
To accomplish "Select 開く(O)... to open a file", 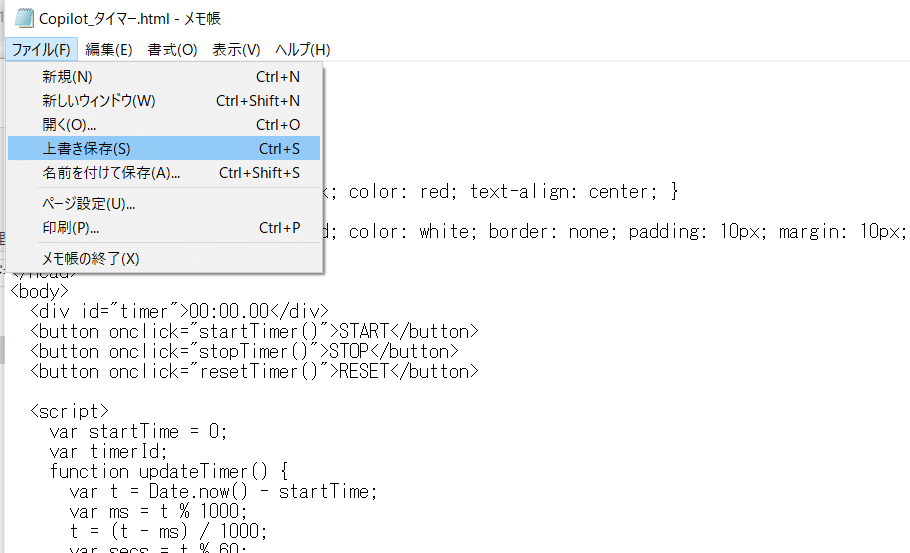I will click(x=164, y=125).
